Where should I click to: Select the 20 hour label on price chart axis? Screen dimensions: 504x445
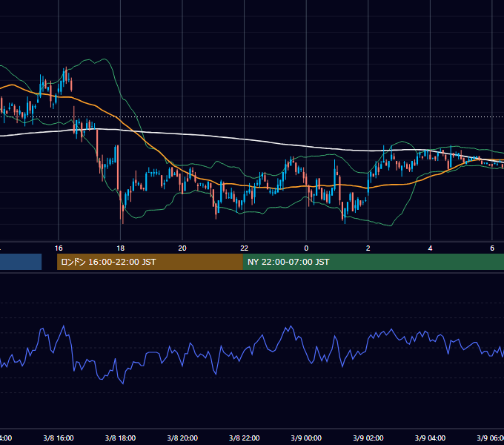click(182, 248)
